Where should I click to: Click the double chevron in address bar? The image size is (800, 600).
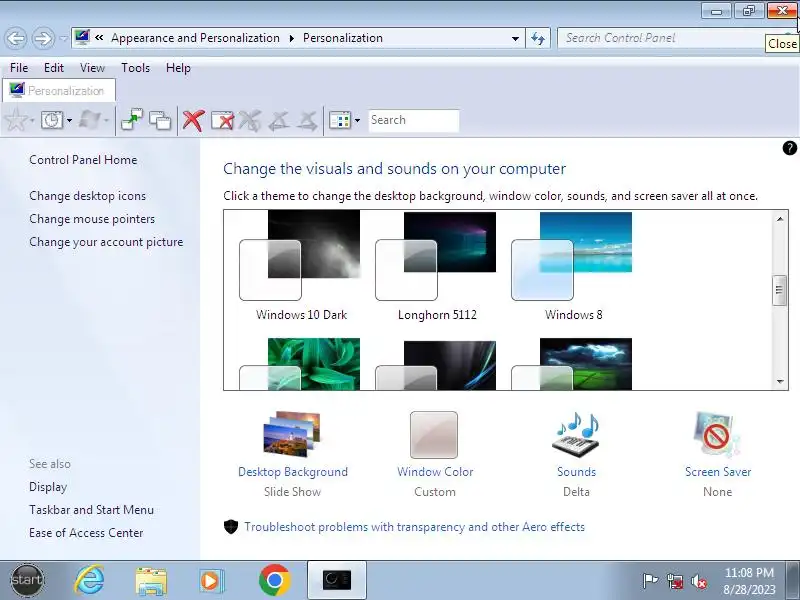point(99,37)
